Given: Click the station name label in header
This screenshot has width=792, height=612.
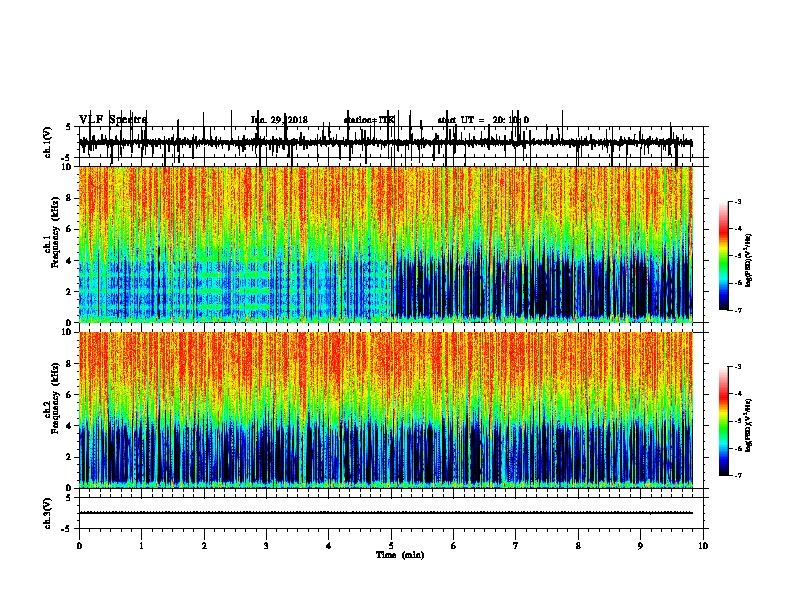Looking at the screenshot, I should 369,120.
